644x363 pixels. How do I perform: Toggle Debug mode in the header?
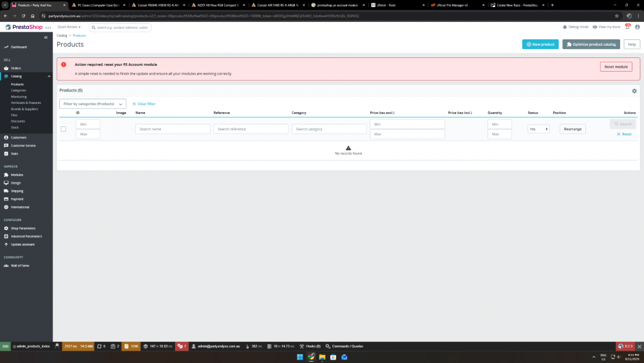click(575, 26)
